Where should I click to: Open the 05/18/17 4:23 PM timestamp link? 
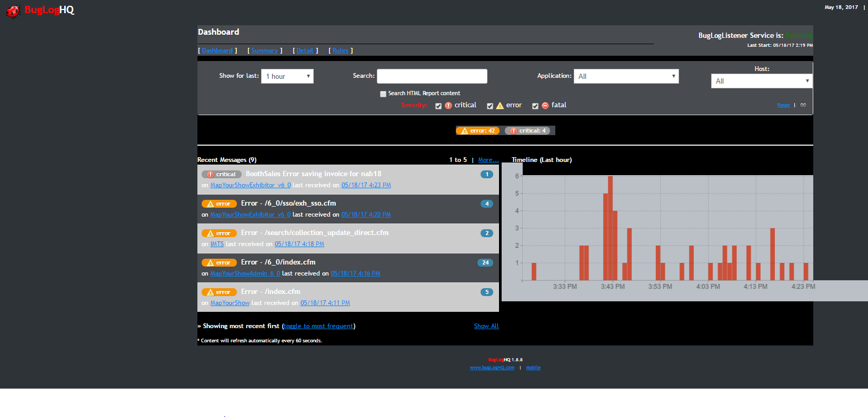click(x=366, y=185)
